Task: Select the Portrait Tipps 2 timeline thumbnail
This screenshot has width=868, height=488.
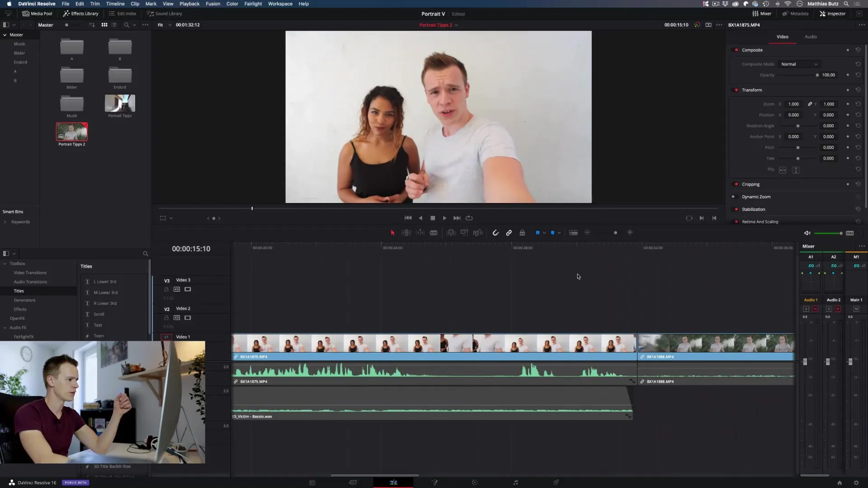Action: tap(72, 132)
